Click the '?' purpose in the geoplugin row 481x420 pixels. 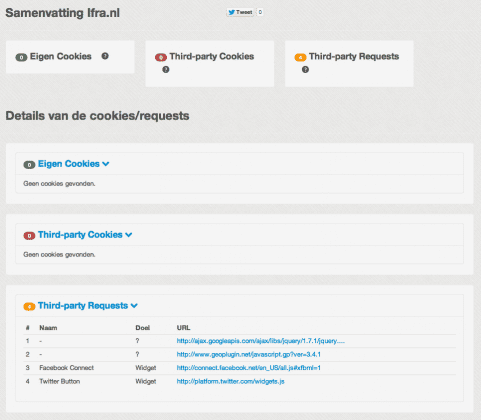click(137, 354)
